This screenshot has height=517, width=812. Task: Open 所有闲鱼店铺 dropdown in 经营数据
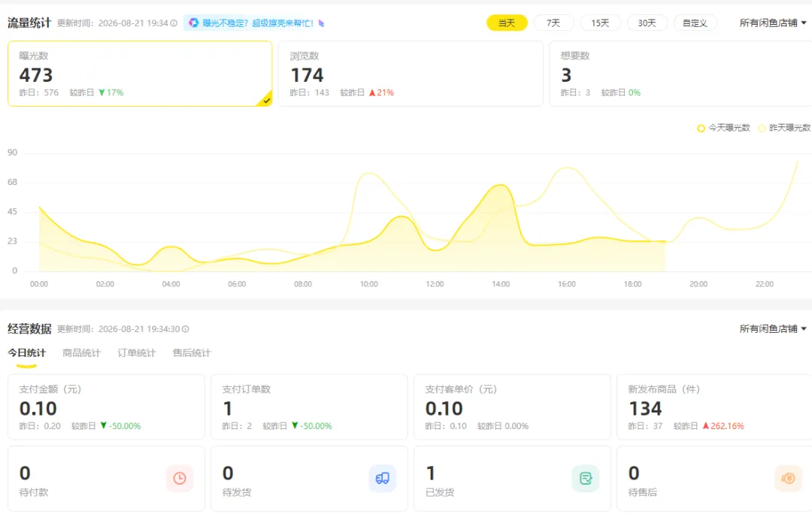click(x=773, y=328)
